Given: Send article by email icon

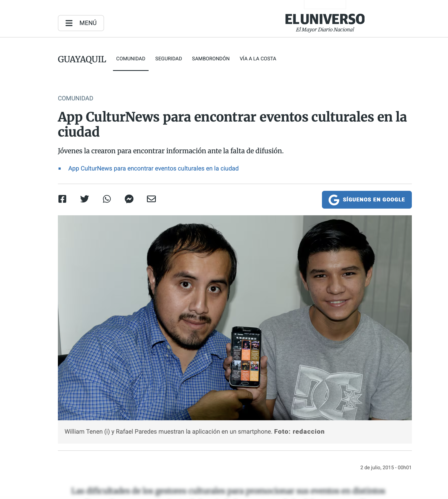Looking at the screenshot, I should [x=151, y=199].
